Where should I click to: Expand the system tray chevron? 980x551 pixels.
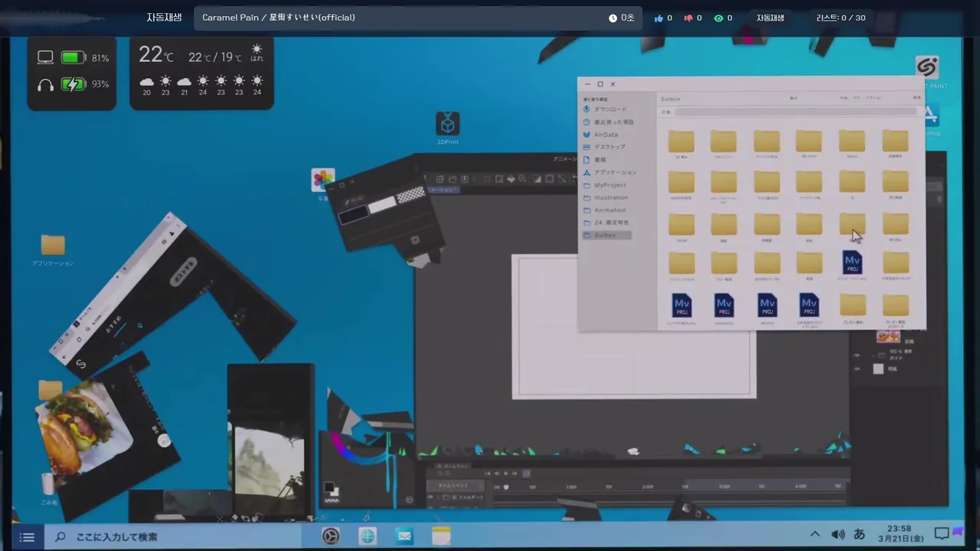[815, 534]
